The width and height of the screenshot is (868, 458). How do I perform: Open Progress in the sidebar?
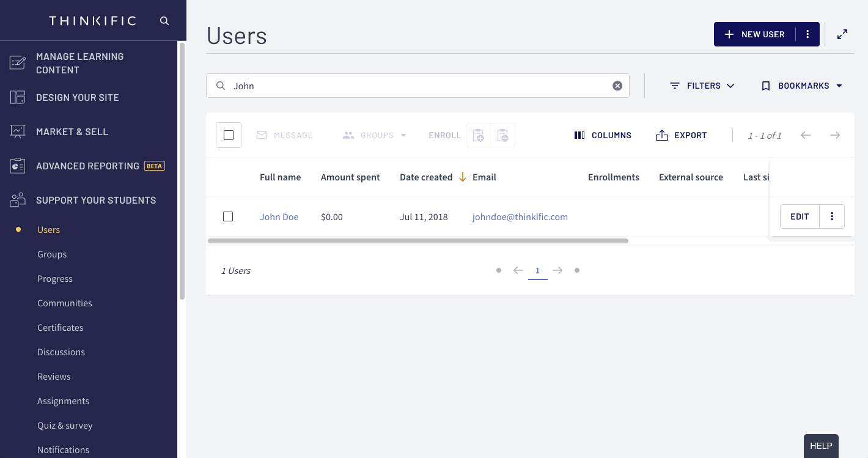(x=55, y=279)
